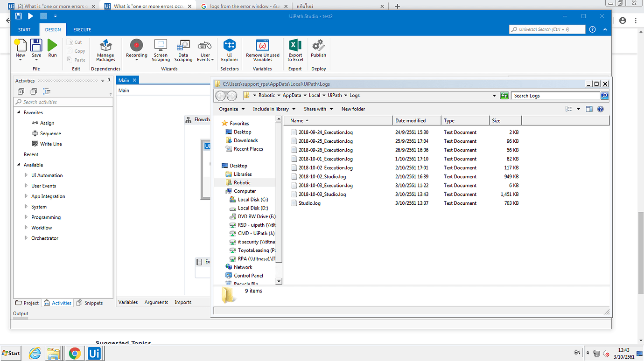Sort by Date modified column header

click(x=417, y=120)
